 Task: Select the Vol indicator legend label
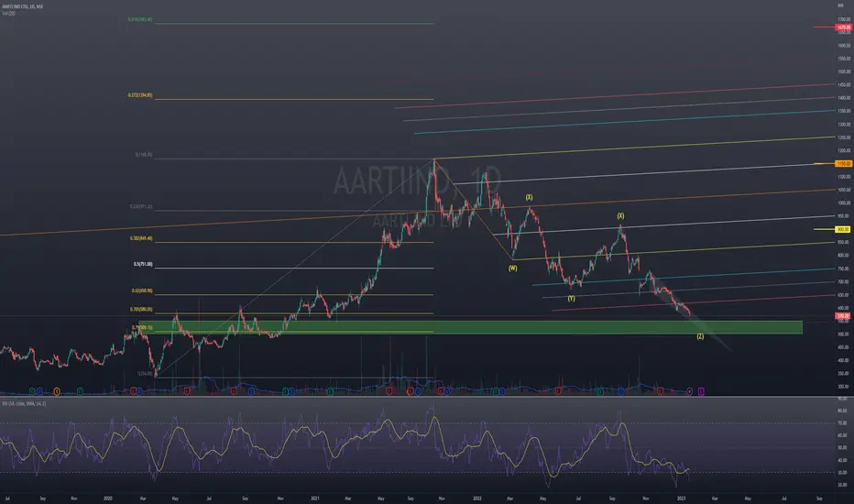(8, 13)
